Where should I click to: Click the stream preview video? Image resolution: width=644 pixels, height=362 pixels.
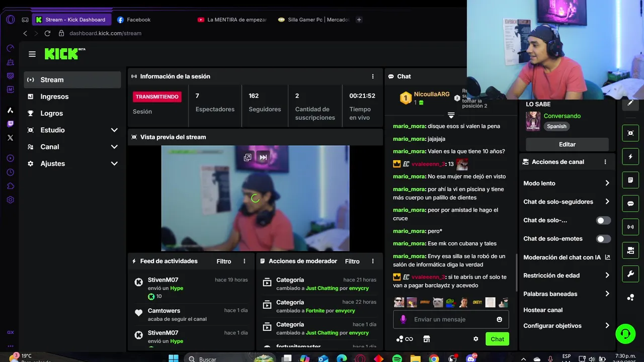[x=255, y=198]
